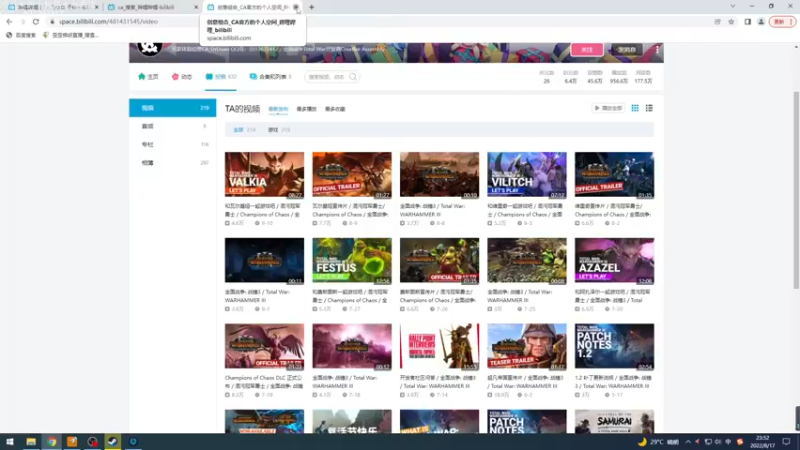Open the AZAZEL Let's Play video thumbnail
The image size is (800, 450).
click(x=614, y=260)
